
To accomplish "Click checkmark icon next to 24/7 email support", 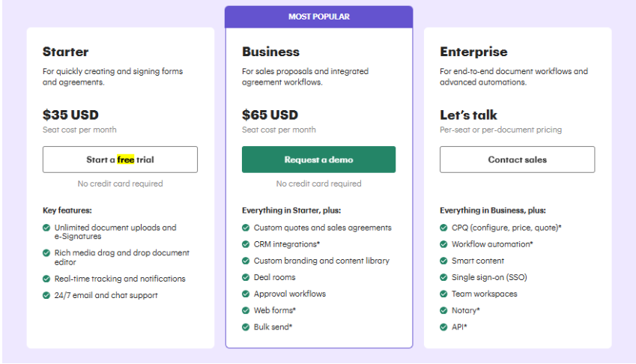I will pos(47,295).
